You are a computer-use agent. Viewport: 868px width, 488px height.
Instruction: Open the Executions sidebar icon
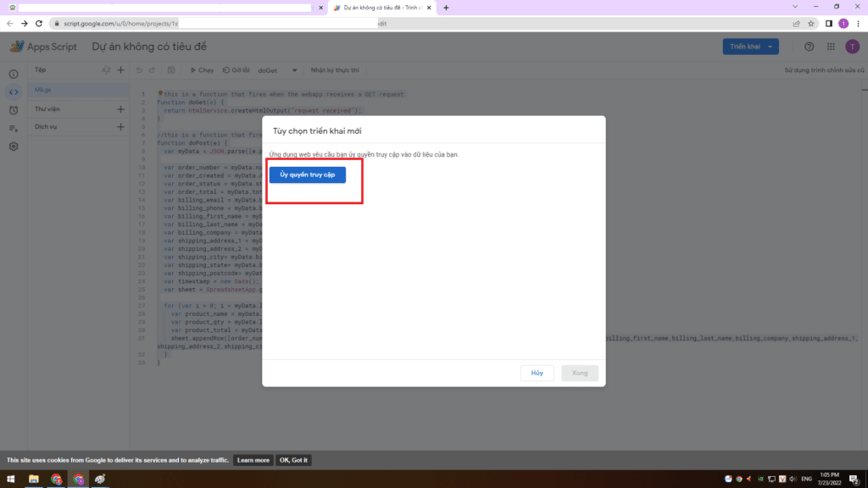pos(14,129)
